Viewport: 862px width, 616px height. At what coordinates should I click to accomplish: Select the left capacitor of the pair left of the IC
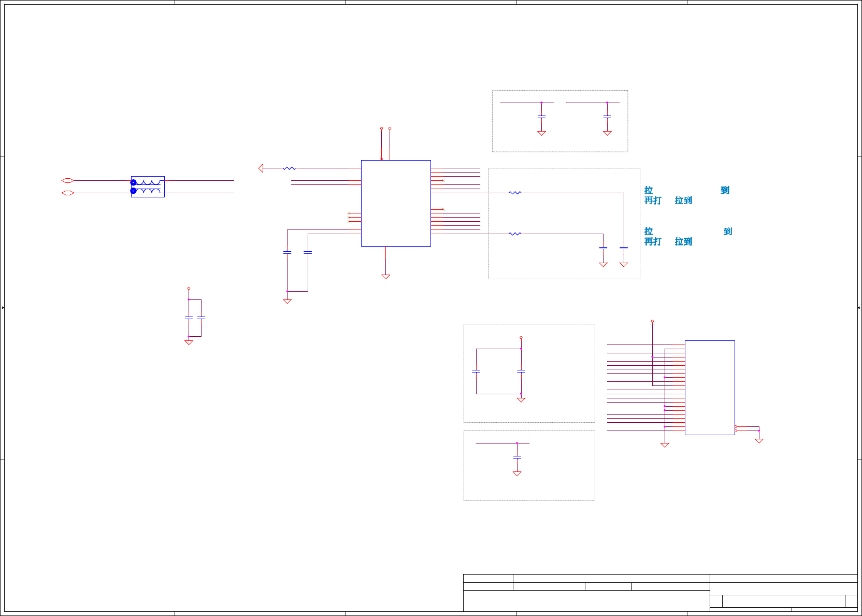pyautogui.click(x=287, y=252)
